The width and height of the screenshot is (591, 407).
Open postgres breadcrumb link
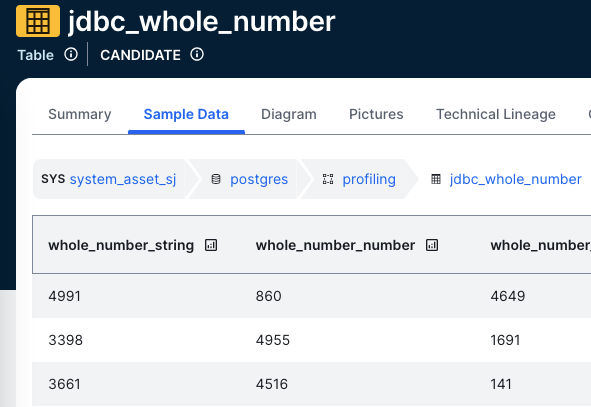pos(259,179)
